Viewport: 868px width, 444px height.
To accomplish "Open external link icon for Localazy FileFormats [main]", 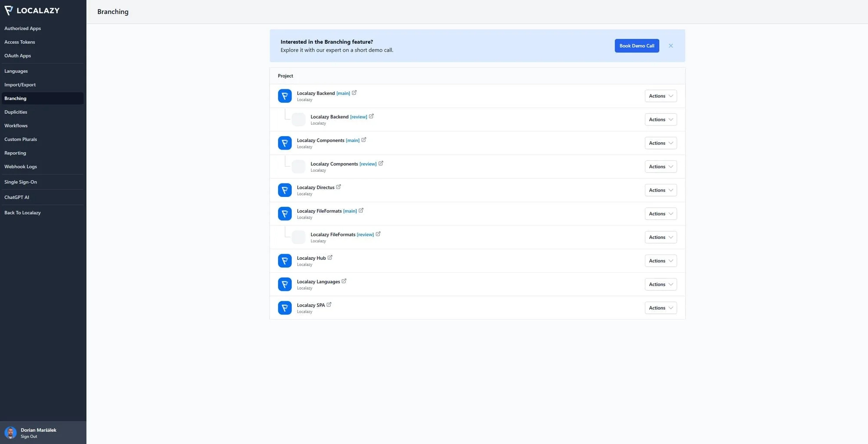I will 361,210.
